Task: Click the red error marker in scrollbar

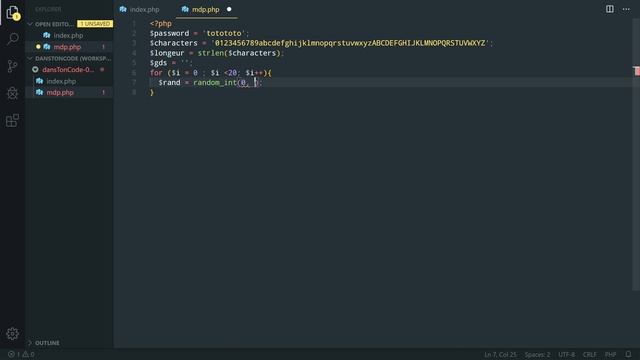Action: tap(637, 71)
